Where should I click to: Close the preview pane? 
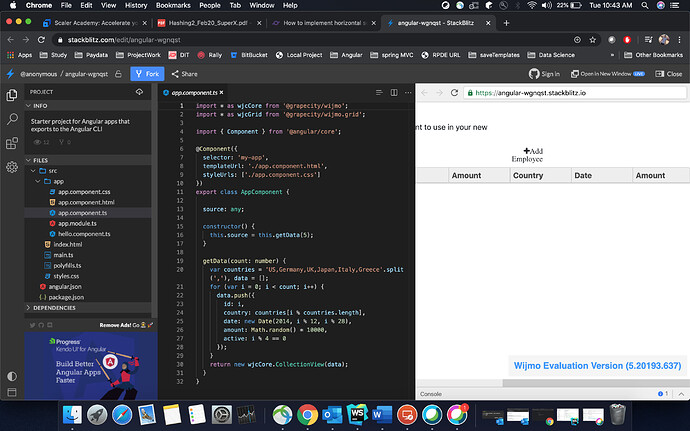point(668,74)
